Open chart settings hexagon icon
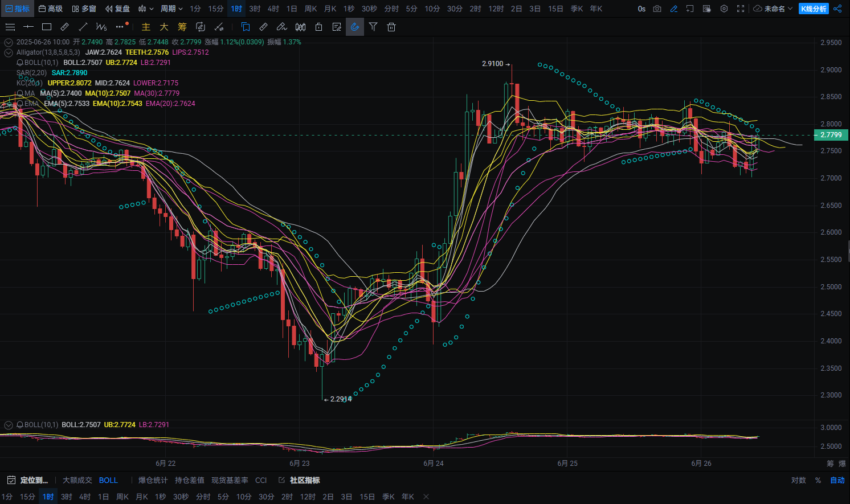The width and height of the screenshot is (850, 504). click(724, 9)
